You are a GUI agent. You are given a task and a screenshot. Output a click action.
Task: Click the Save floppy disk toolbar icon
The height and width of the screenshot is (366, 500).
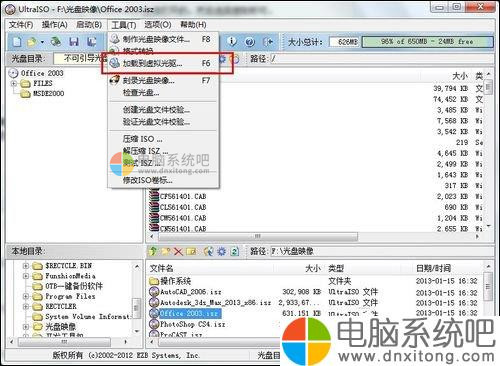point(74,42)
